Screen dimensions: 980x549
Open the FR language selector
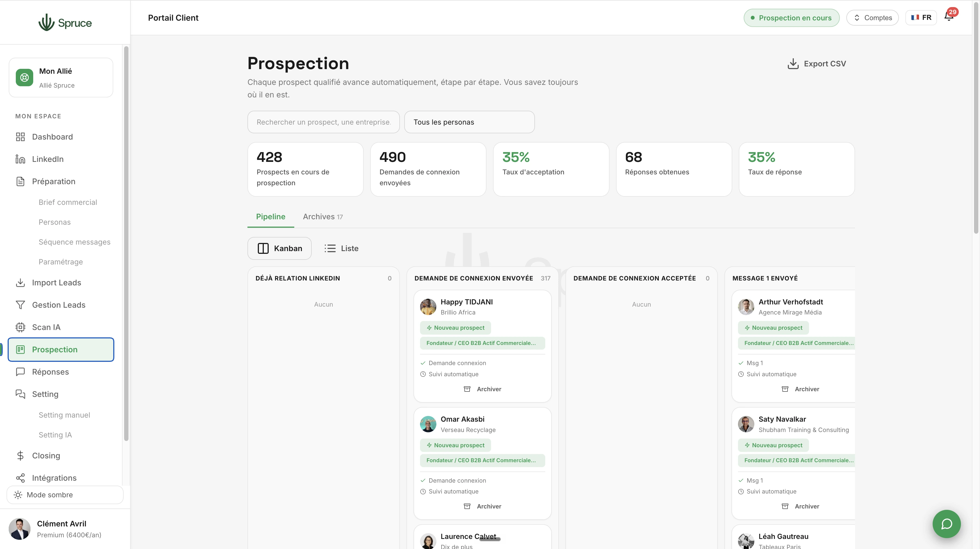tap(921, 17)
